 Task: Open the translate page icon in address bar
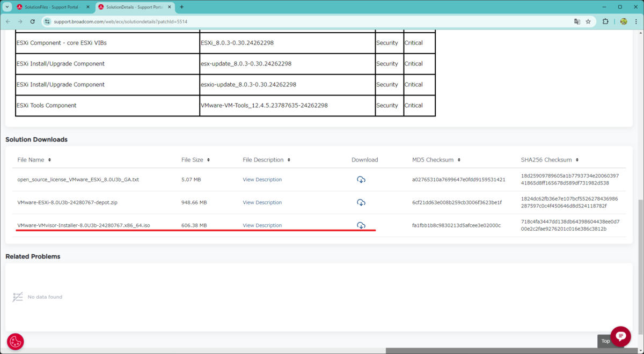click(x=577, y=21)
